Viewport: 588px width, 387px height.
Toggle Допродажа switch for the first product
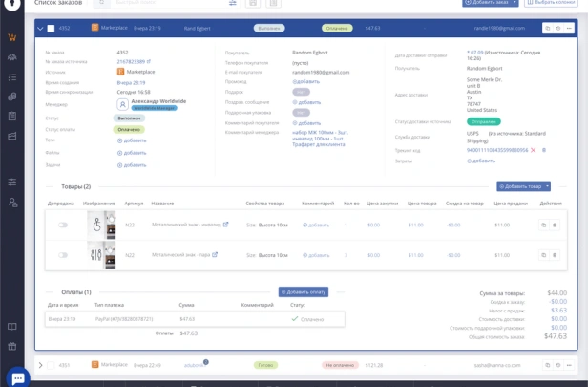pos(63,226)
